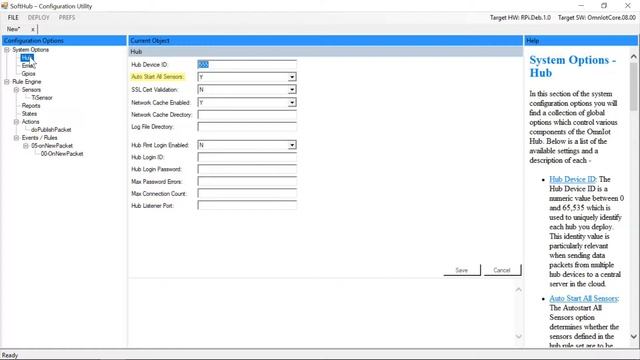Screen dimensions: 640x360
Task: Click the Max Connection Count field
Action: pyautogui.click(x=247, y=193)
